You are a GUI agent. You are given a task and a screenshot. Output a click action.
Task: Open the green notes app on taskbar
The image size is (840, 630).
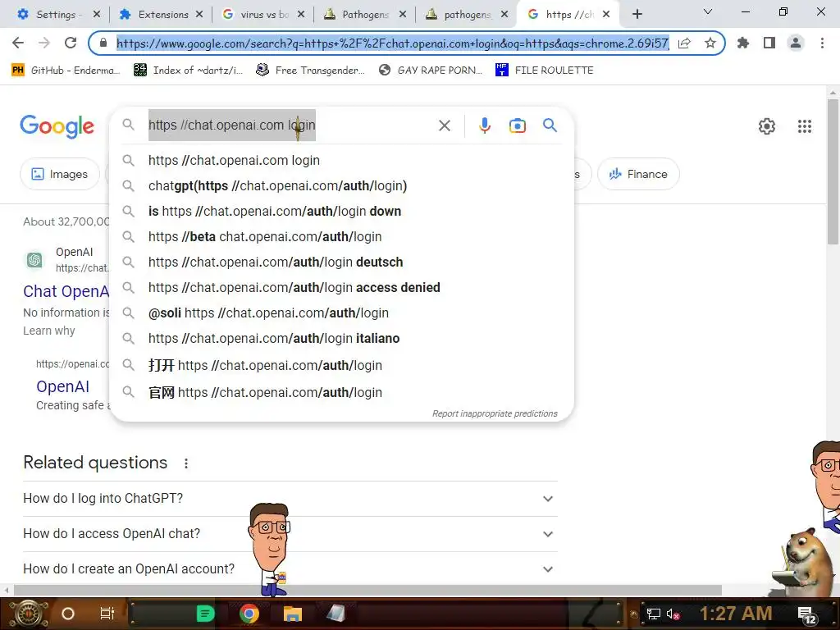[x=205, y=614]
